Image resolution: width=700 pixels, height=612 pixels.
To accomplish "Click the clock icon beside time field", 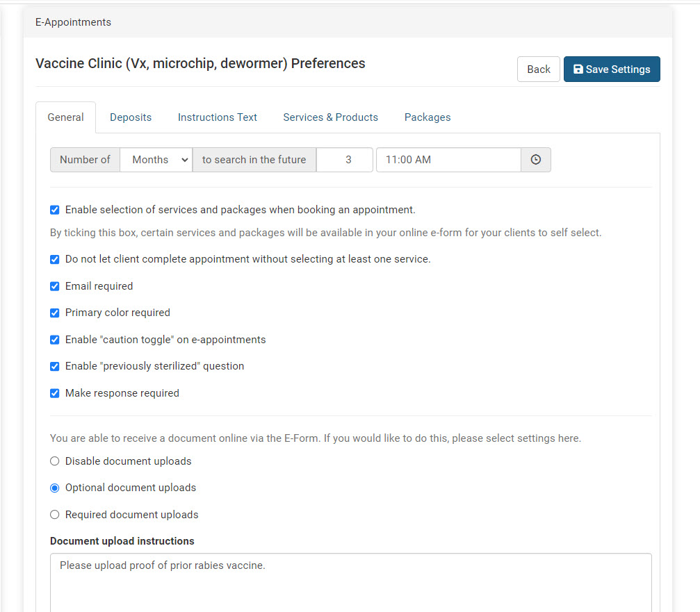I will click(535, 160).
